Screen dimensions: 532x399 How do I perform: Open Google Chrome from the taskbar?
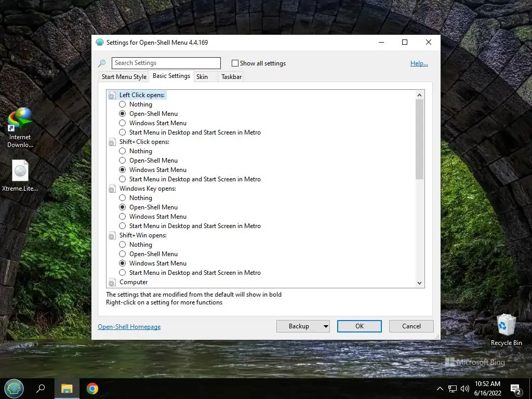(x=92, y=389)
